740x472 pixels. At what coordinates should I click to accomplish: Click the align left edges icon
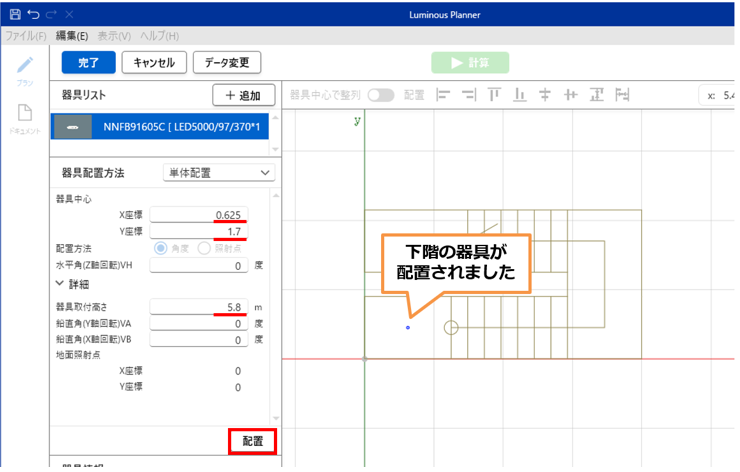[442, 95]
